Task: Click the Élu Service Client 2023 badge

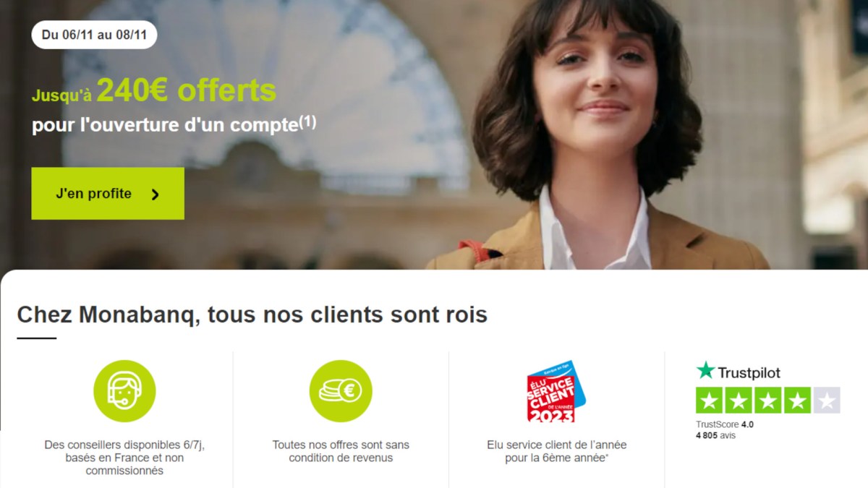Action: [556, 391]
